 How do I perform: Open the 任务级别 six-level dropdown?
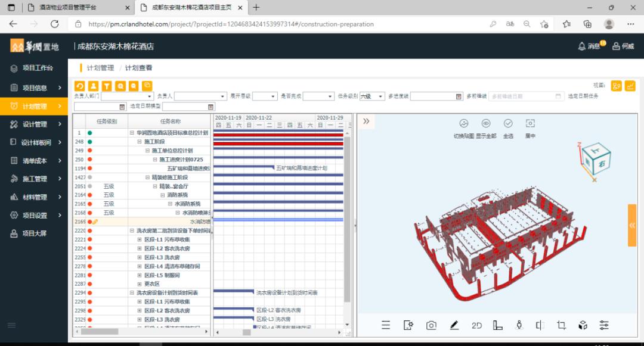[x=373, y=95]
